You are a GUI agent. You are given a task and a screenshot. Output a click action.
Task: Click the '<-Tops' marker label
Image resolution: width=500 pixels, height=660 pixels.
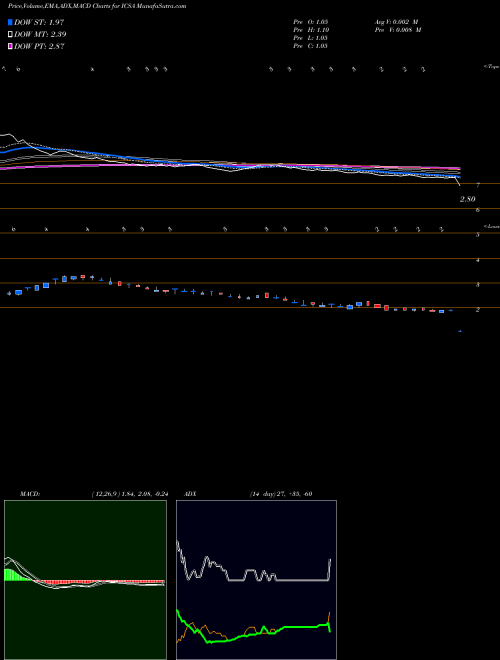point(491,67)
